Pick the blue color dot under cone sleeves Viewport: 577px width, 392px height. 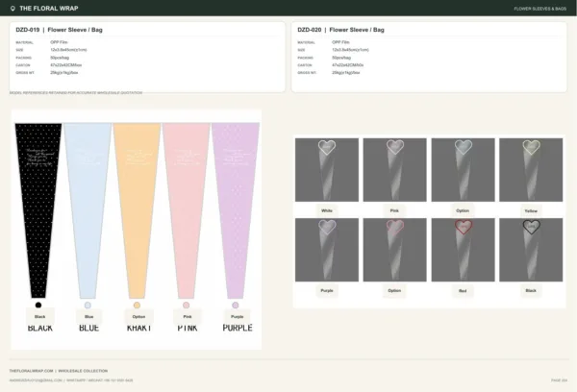point(88,306)
